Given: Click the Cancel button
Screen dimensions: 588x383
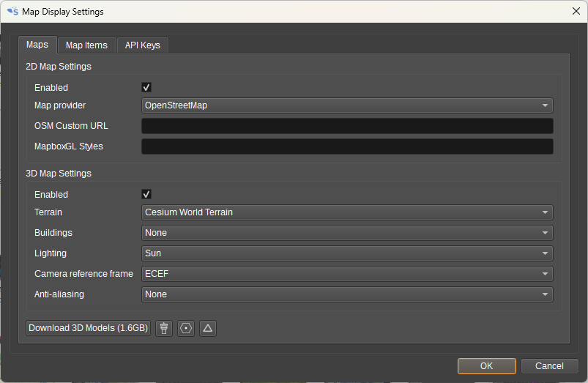Looking at the screenshot, I should (549, 366).
